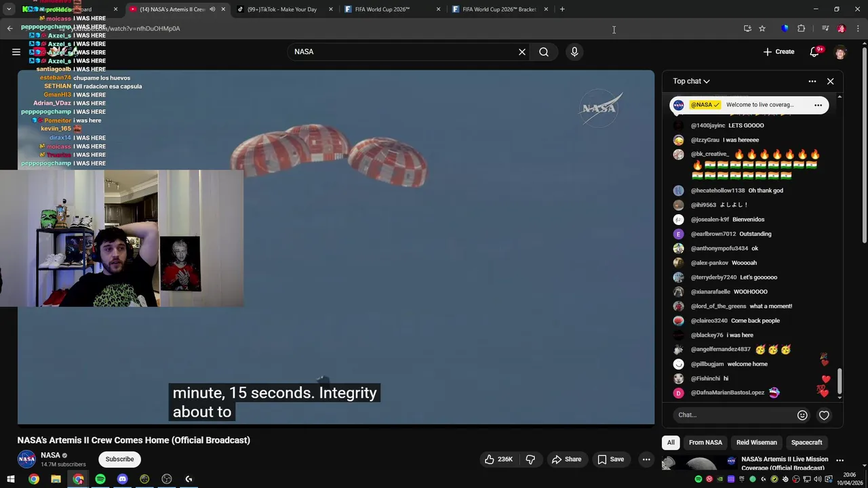This screenshot has height=488, width=868.
Task: Click the page vertical scrollbar
Action: point(864,144)
